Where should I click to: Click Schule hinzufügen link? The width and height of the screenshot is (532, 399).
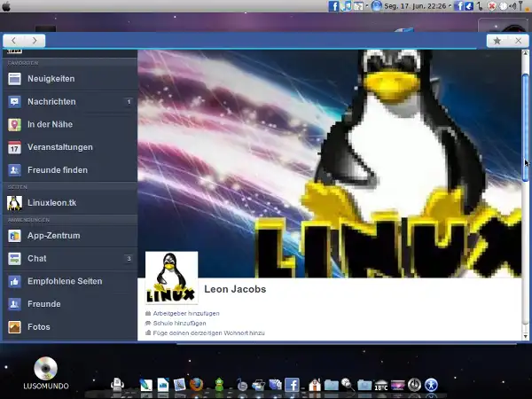179,324
